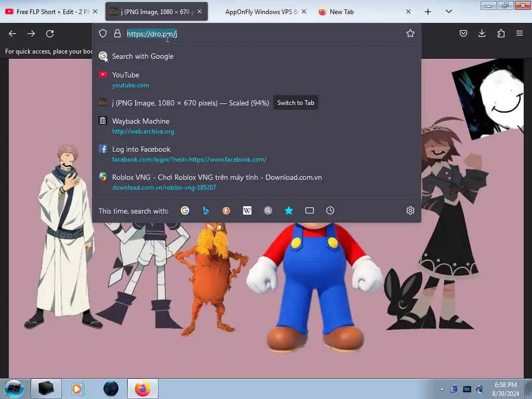This screenshot has width=532, height=399.
Task: Select the Firefox taskbar button
Action: (x=143, y=389)
